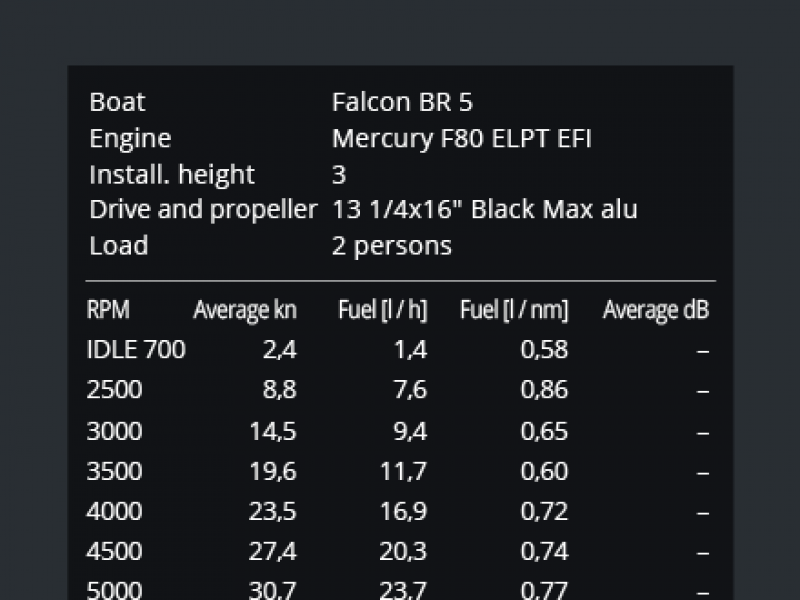Click the 14,5 average knots value

click(x=273, y=432)
